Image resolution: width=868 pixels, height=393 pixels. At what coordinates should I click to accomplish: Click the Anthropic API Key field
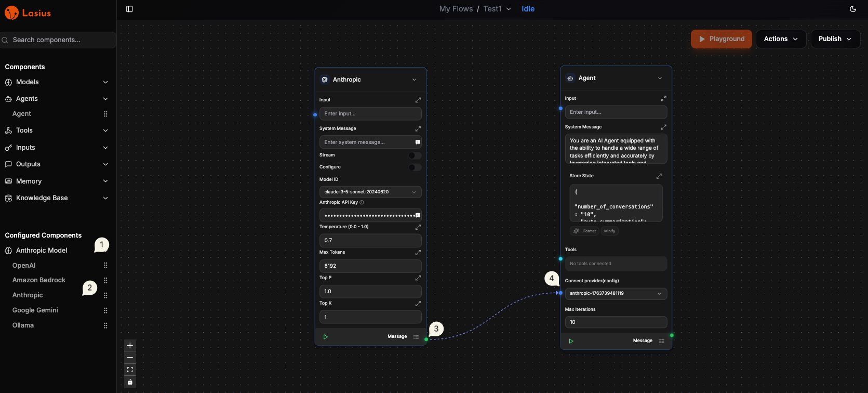[x=370, y=215]
